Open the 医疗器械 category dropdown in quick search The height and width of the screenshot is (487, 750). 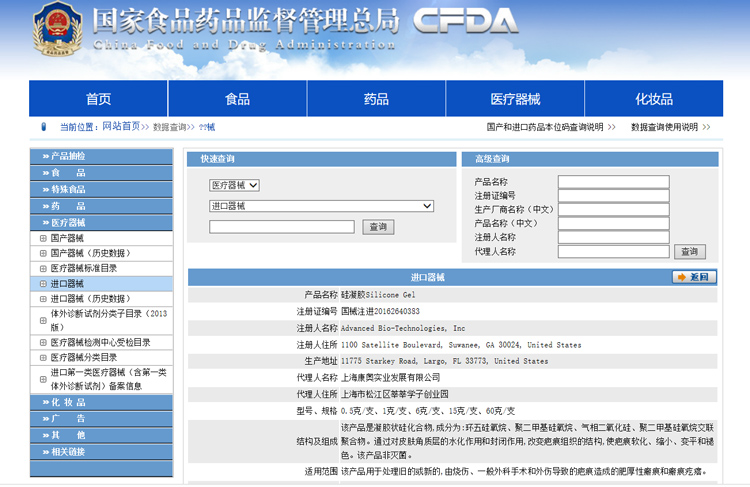pyautogui.click(x=234, y=185)
